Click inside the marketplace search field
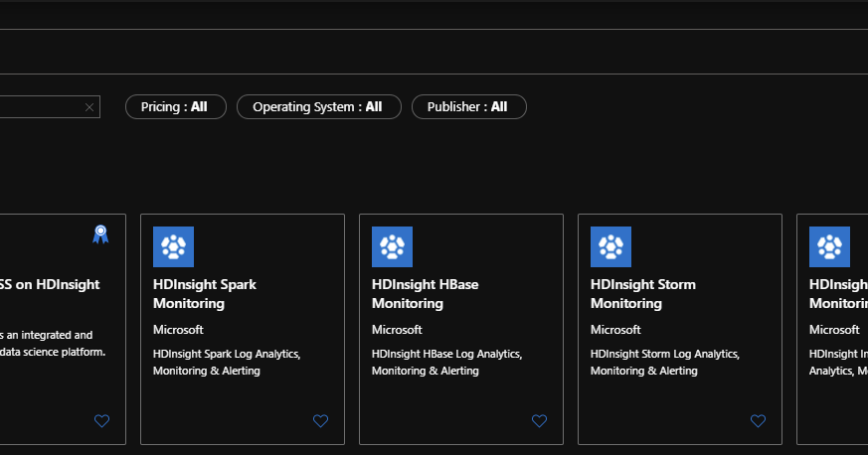This screenshot has height=455, width=868. 40,107
